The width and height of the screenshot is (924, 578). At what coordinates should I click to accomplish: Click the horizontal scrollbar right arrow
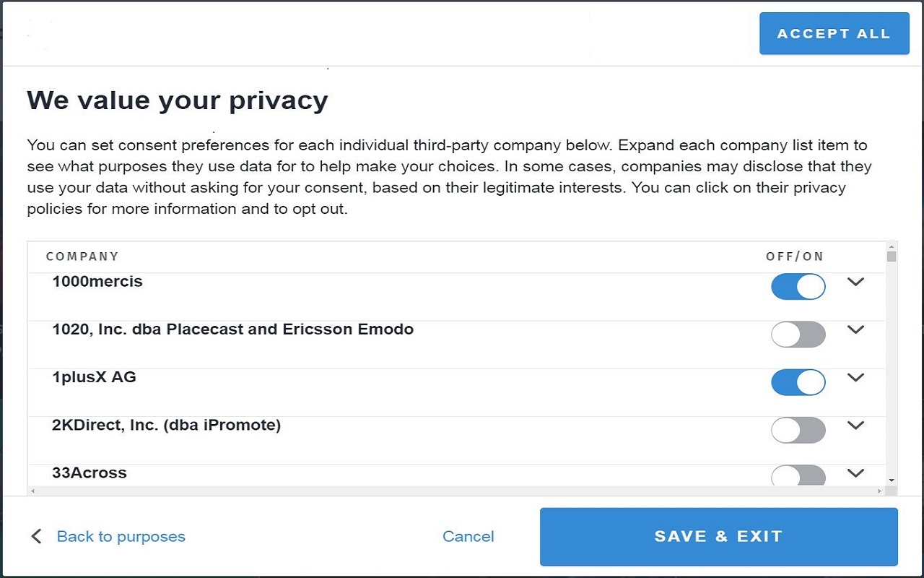click(879, 491)
